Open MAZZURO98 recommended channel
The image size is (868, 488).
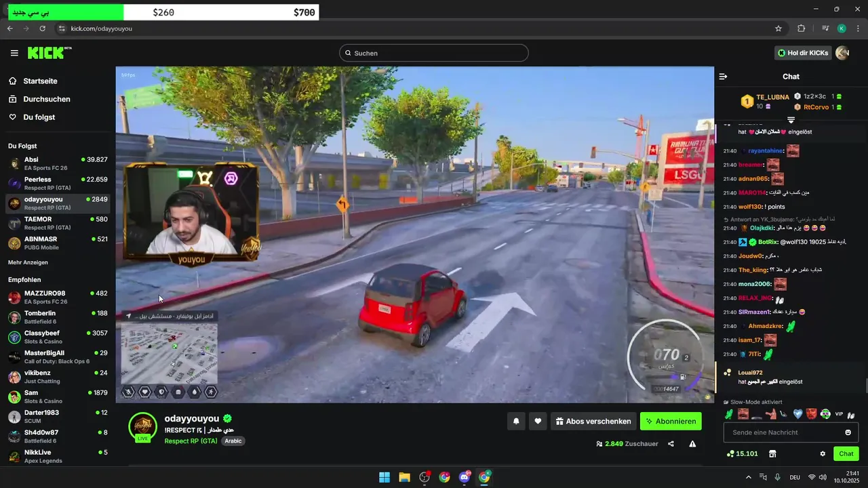pos(58,297)
